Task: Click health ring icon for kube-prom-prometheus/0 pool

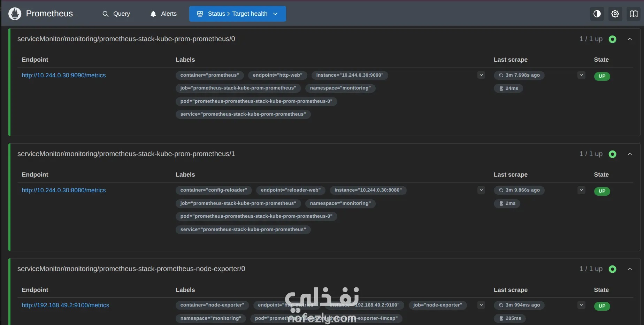Action: (612, 39)
